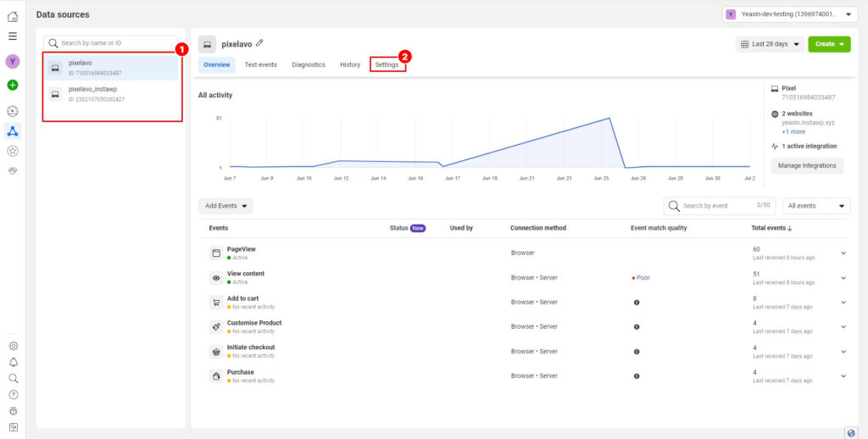868x439 pixels.
Task: Click the green plus create icon
Action: pyautogui.click(x=12, y=85)
